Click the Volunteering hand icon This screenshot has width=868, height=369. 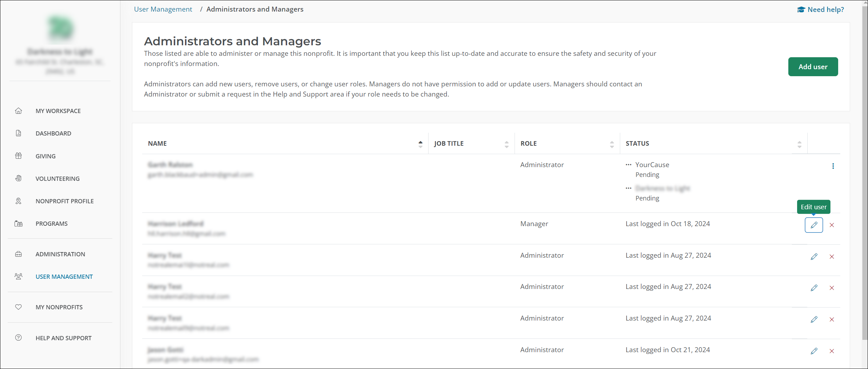click(19, 178)
